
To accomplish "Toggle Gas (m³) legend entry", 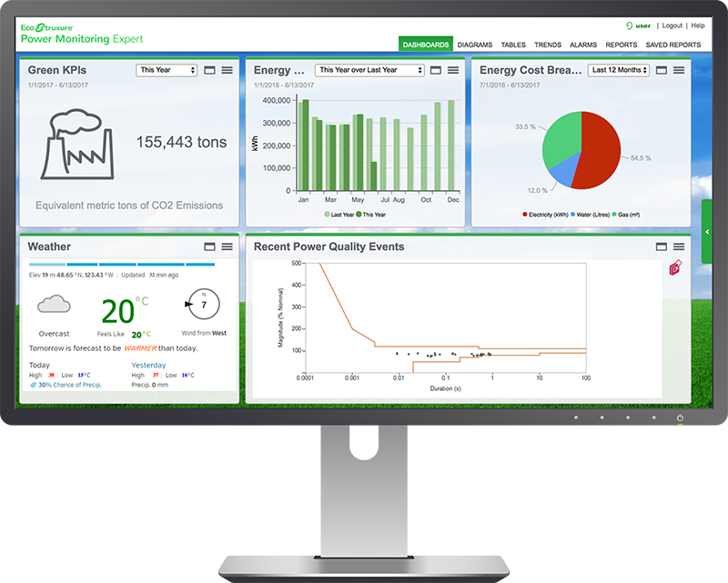I will click(x=626, y=215).
